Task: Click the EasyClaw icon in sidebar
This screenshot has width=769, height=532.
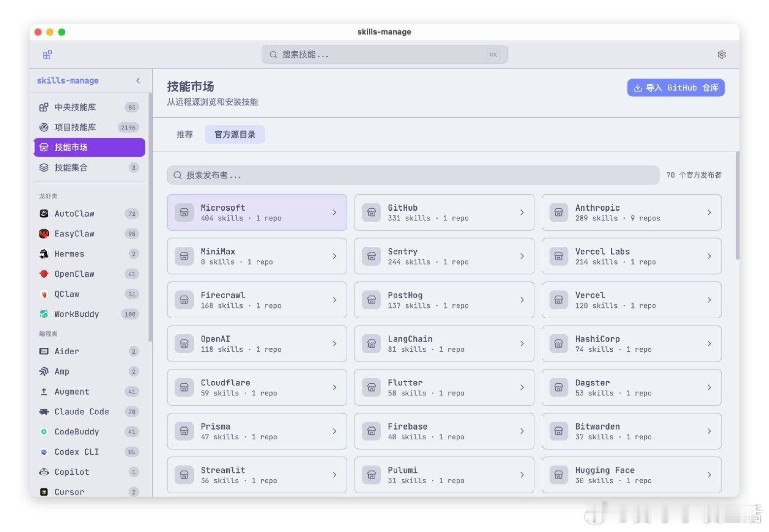Action: (x=44, y=234)
